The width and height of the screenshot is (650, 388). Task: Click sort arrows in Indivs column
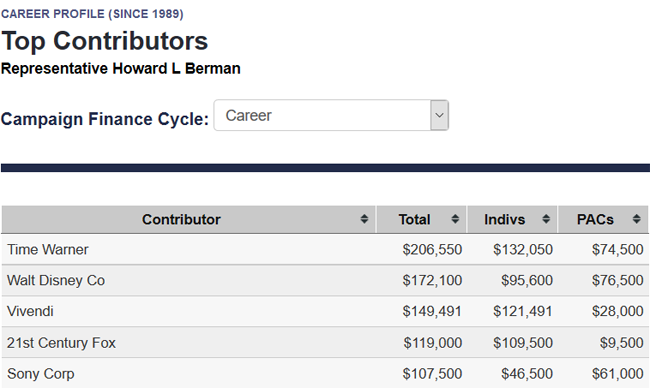point(546,219)
